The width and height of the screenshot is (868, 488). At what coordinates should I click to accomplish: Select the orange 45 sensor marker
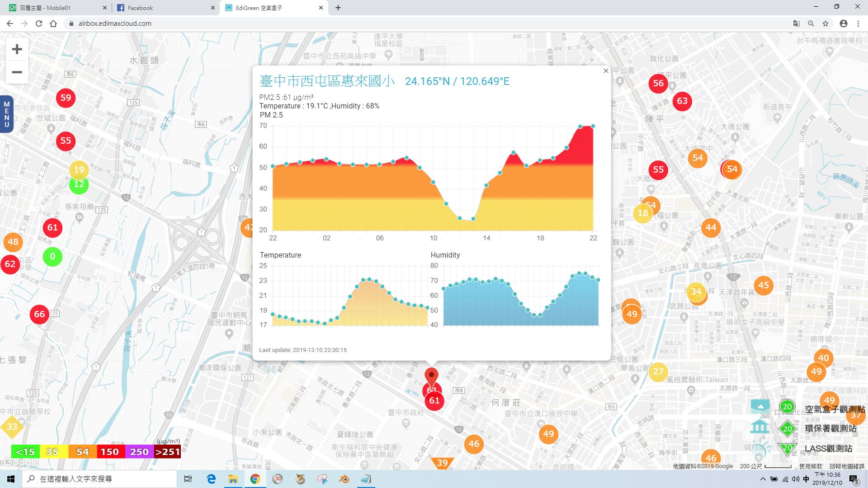764,286
